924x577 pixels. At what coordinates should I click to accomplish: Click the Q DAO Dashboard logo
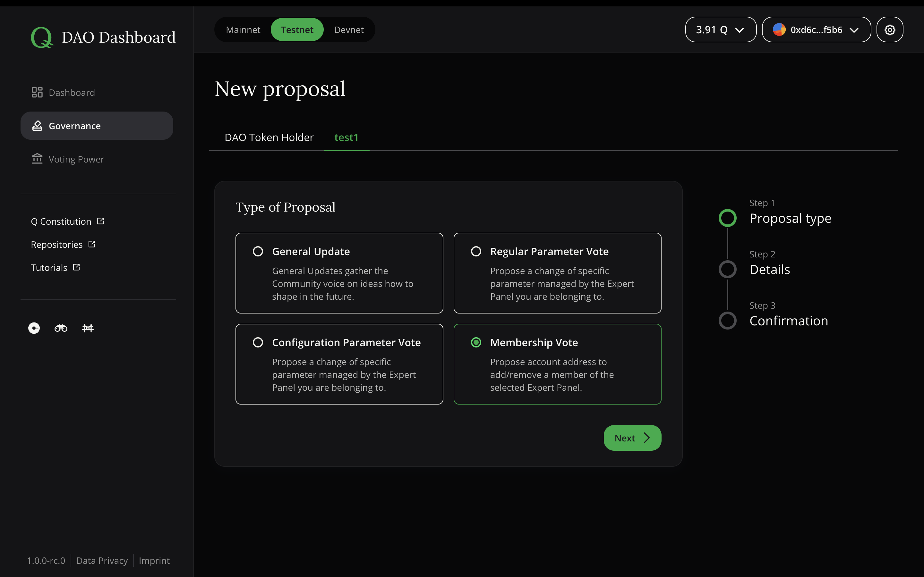point(103,37)
